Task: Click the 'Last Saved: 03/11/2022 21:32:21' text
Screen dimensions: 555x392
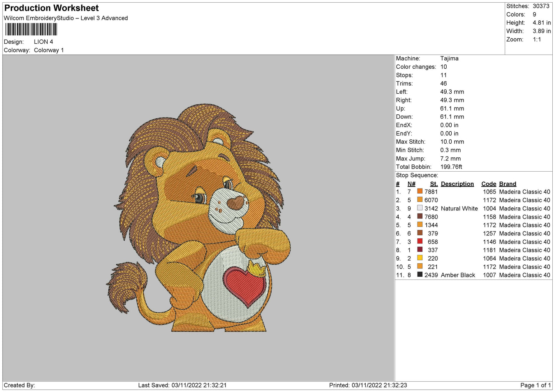Action: (x=182, y=385)
